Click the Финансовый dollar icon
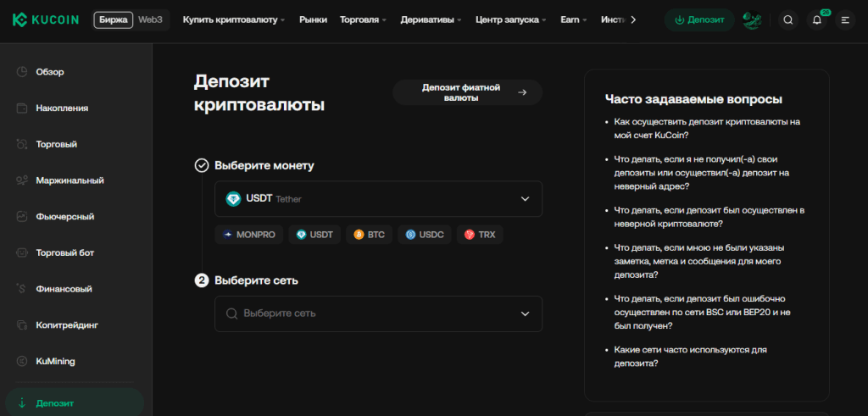The image size is (868, 416). (21, 289)
